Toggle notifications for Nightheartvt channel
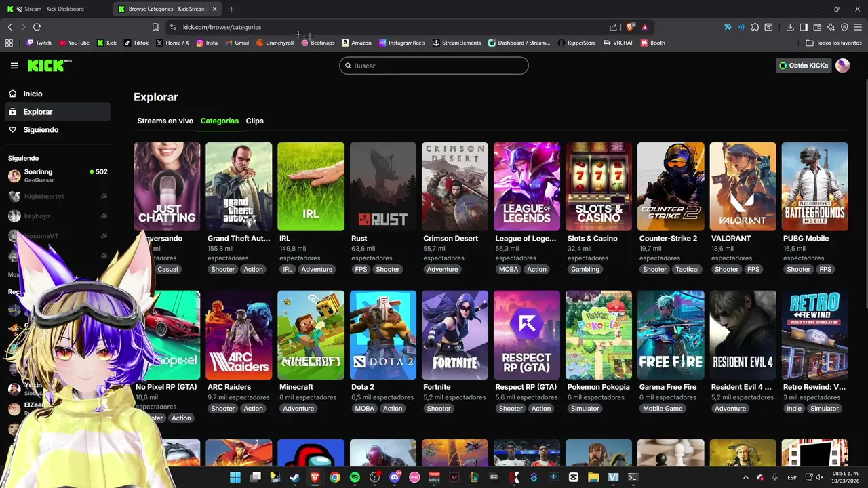 pos(104,196)
